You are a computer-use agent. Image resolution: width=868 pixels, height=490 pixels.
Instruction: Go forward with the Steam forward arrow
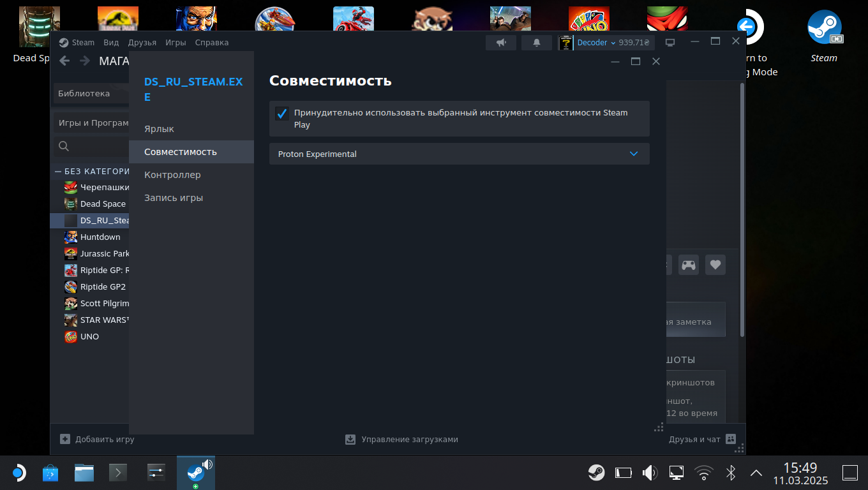[85, 61]
